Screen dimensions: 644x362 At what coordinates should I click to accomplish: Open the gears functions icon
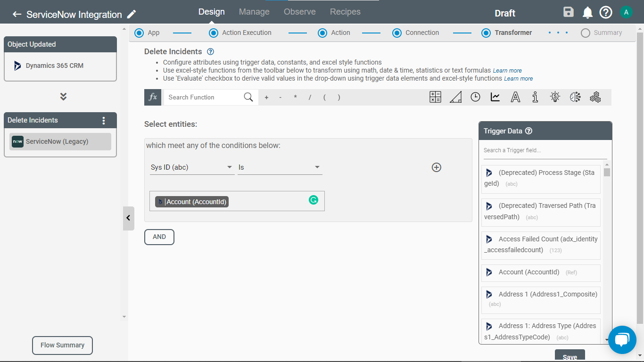click(595, 97)
